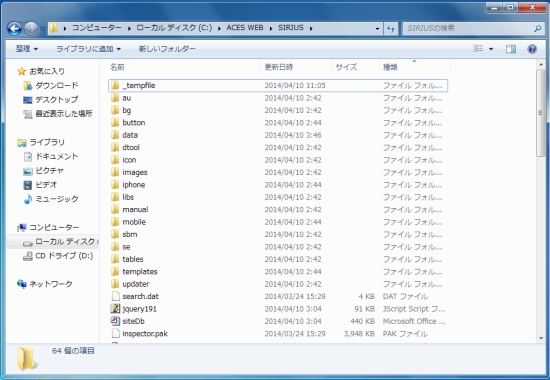Image resolution: width=550 pixels, height=380 pixels.
Task: Select the iphone folder icon
Action: 115,185
